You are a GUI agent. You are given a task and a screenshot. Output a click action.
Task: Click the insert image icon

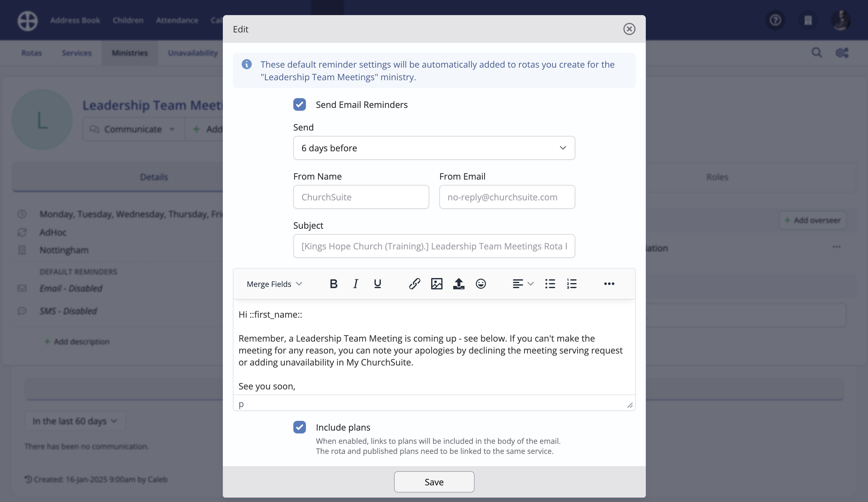pyautogui.click(x=437, y=284)
